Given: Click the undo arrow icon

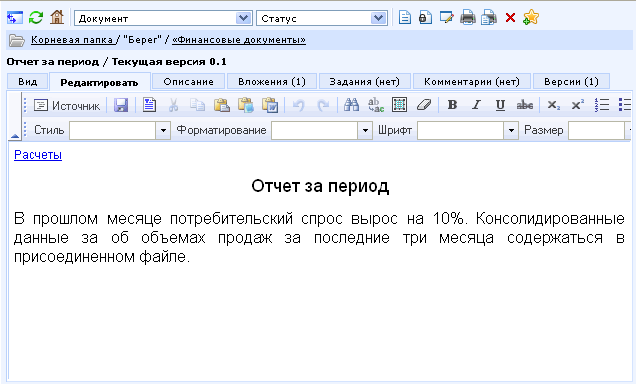Looking at the screenshot, I should [299, 105].
